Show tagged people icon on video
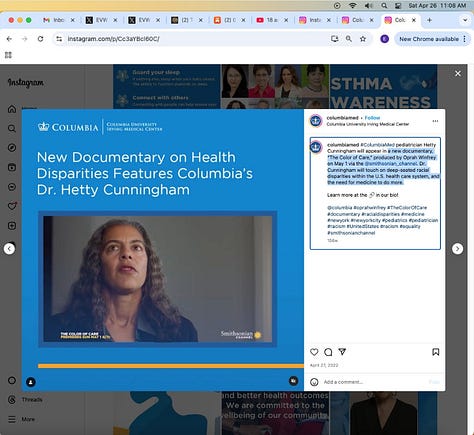The image size is (474, 435). tap(31, 382)
